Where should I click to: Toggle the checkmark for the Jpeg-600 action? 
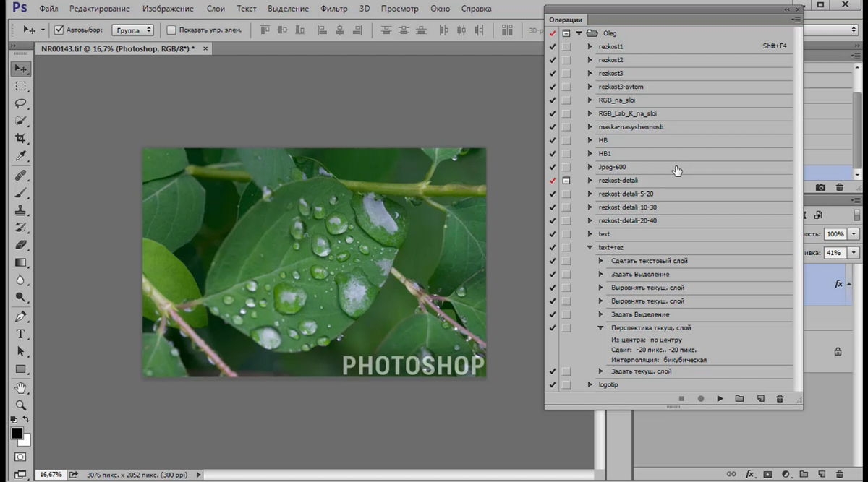click(x=553, y=167)
